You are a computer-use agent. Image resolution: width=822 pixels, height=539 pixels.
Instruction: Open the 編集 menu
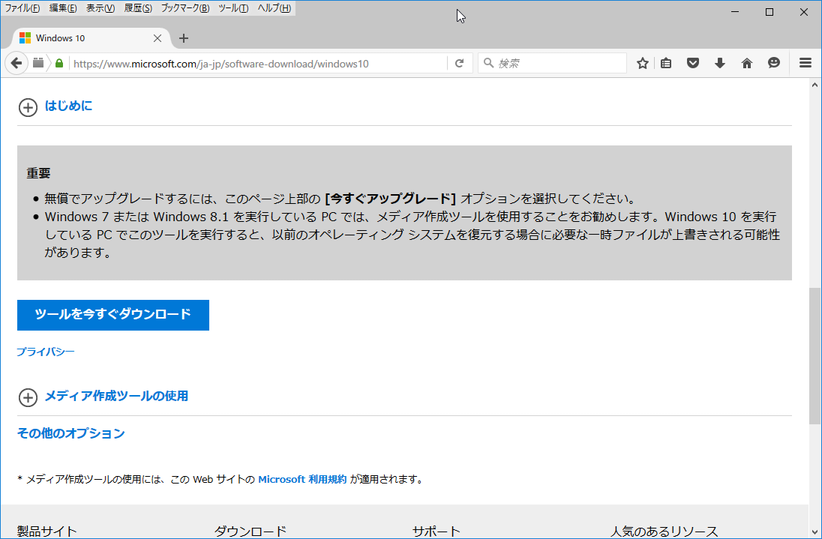[x=63, y=8]
